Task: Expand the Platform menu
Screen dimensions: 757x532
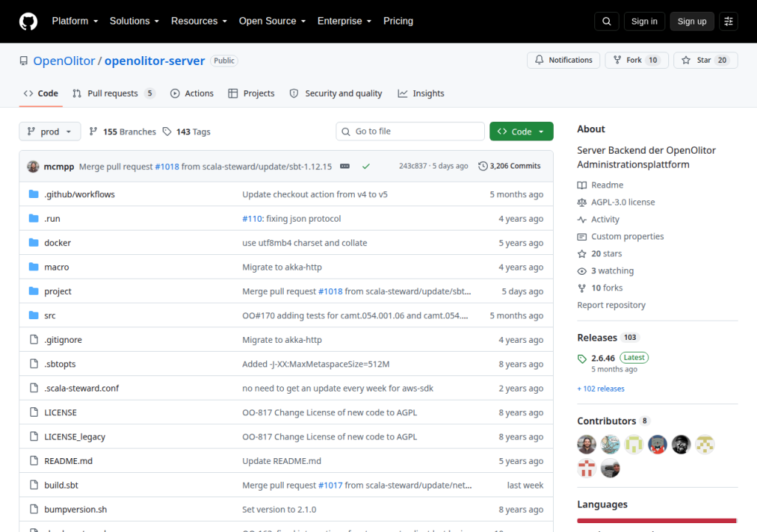Action: [x=75, y=21]
